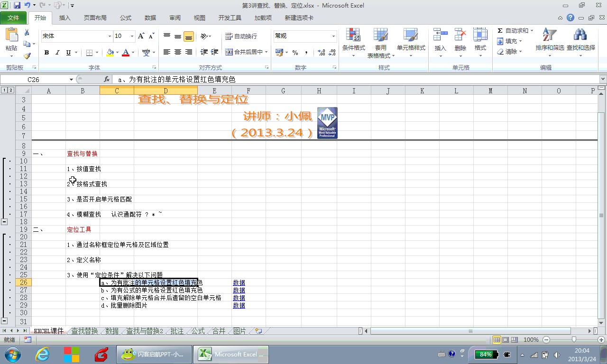Toggle 自动换行 wrap text
The height and width of the screenshot is (364, 607).
241,36
